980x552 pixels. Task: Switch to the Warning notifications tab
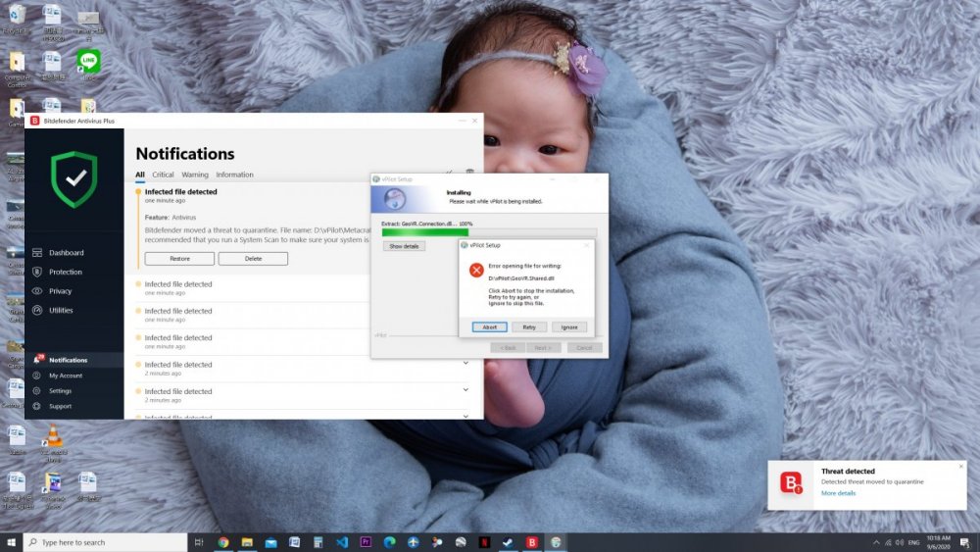(x=195, y=175)
